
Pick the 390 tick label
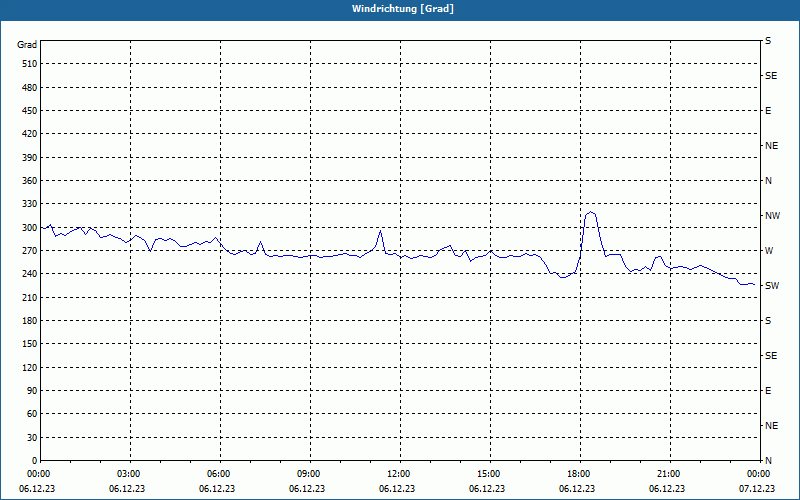[x=30, y=158]
